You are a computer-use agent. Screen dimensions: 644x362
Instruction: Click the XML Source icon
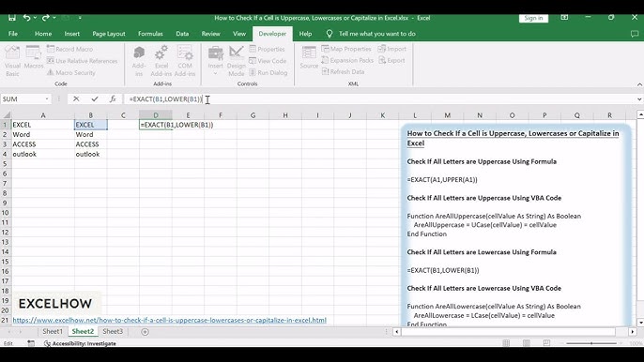click(x=309, y=57)
